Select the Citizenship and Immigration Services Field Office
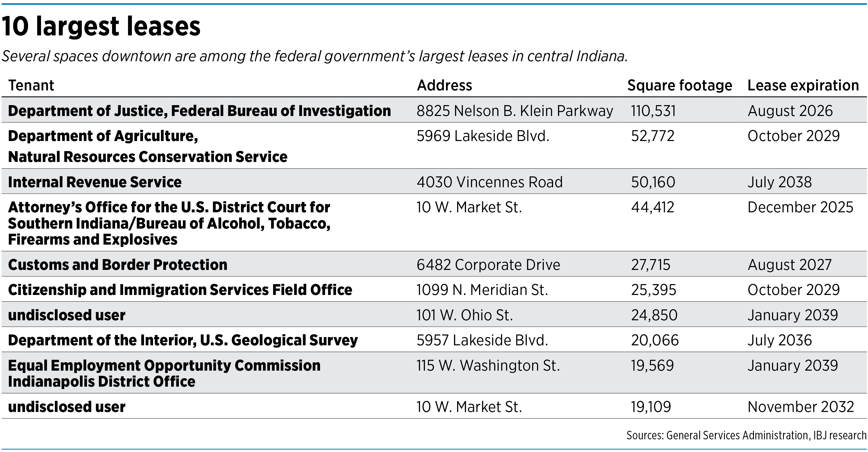 coord(180,290)
